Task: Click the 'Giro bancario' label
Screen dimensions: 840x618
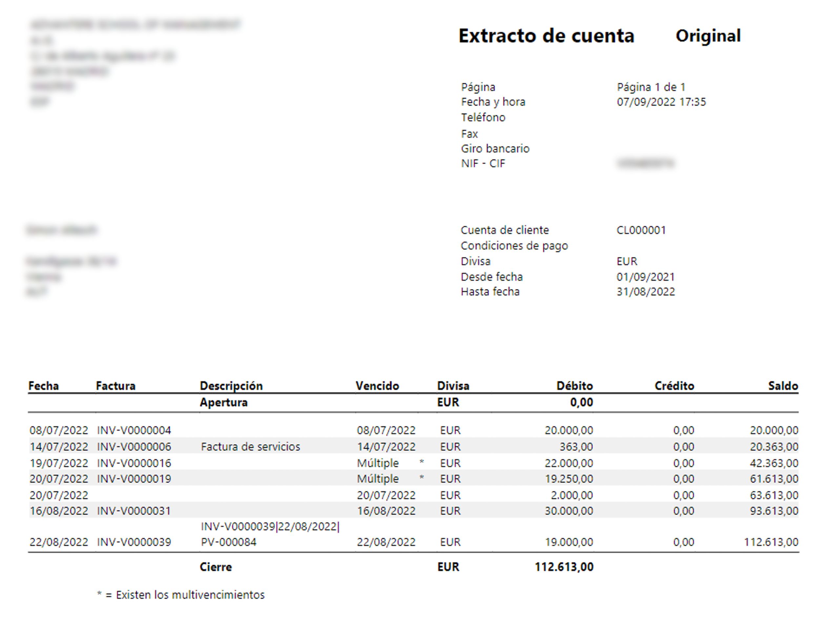Action: [x=495, y=148]
